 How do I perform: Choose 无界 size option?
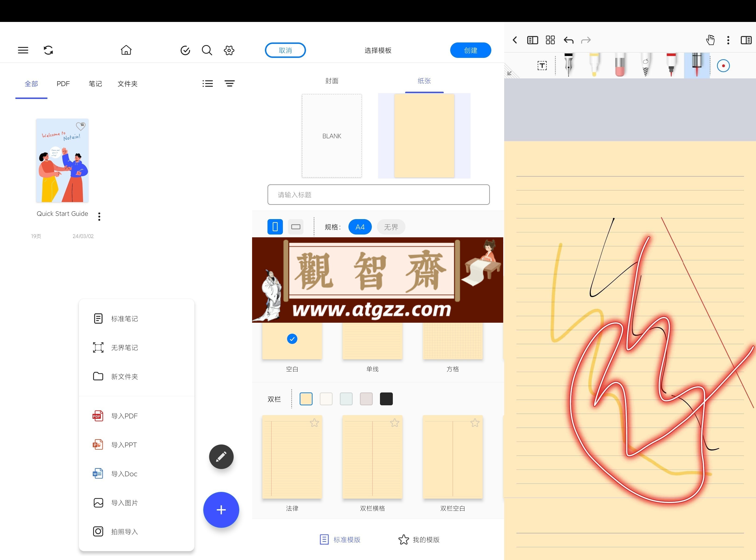(x=391, y=227)
